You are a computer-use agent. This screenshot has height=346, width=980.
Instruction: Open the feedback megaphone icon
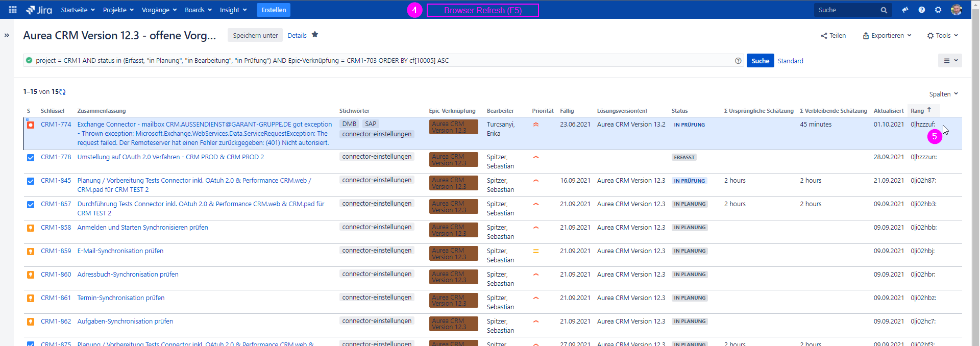(905, 10)
